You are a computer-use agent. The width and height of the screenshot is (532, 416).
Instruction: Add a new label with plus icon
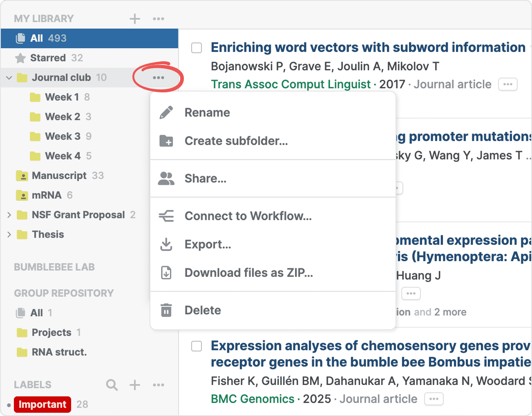134,385
